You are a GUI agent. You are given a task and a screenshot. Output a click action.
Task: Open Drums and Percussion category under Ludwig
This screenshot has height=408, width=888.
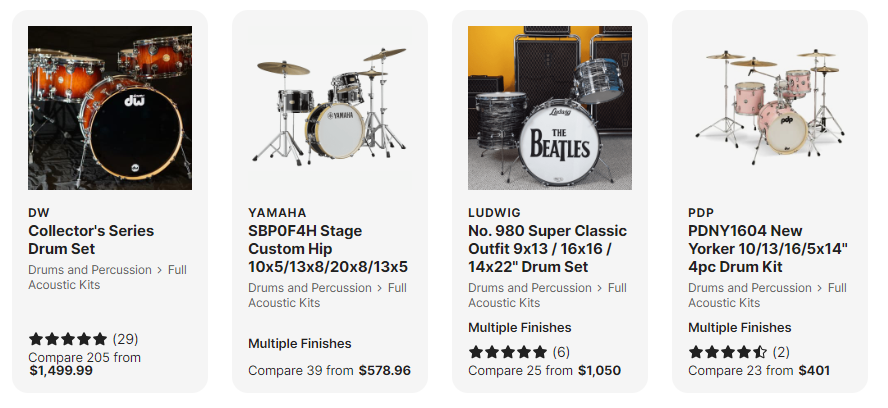point(530,288)
